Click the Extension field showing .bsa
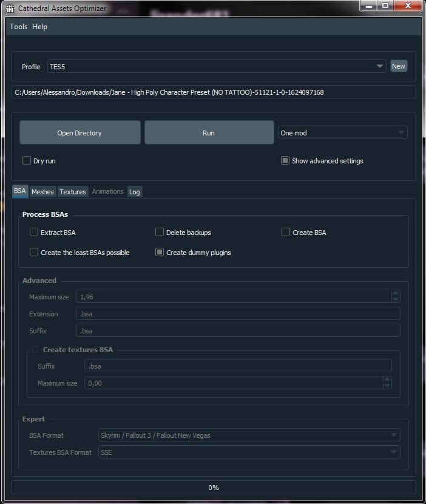 (x=238, y=313)
